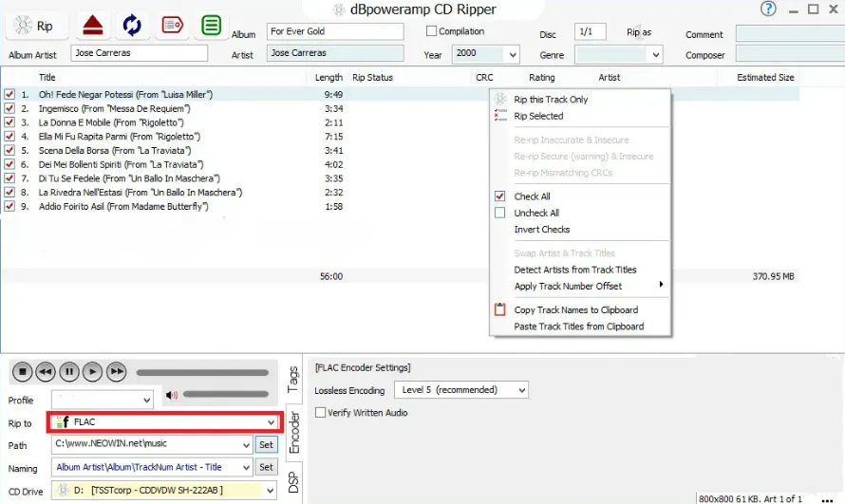
Task: Click the Length column header
Action: (329, 78)
